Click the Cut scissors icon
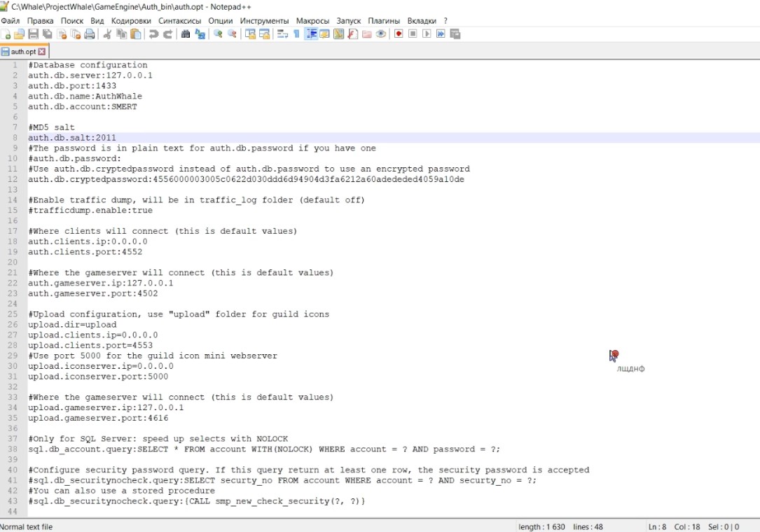 (x=108, y=34)
